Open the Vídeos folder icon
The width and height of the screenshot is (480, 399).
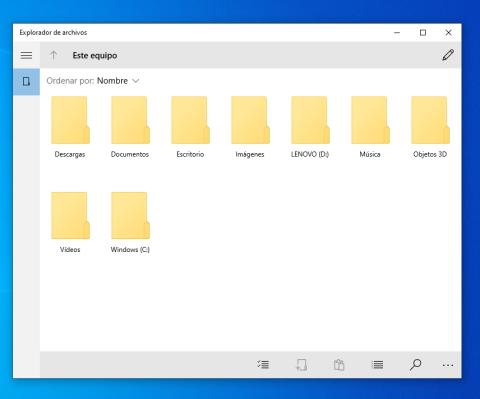pyautogui.click(x=70, y=215)
